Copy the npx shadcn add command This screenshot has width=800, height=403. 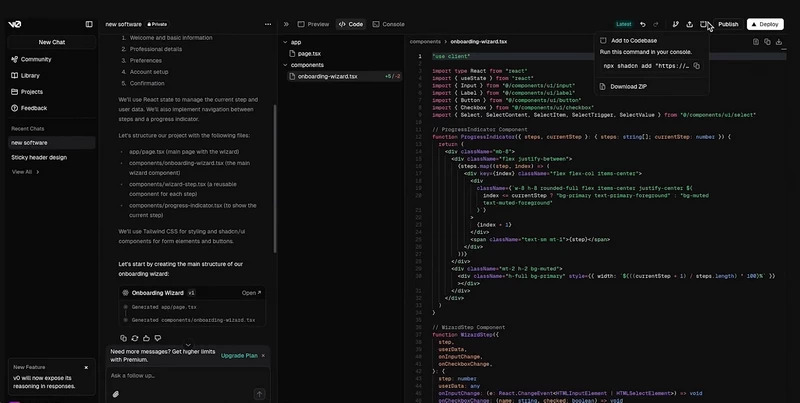696,66
